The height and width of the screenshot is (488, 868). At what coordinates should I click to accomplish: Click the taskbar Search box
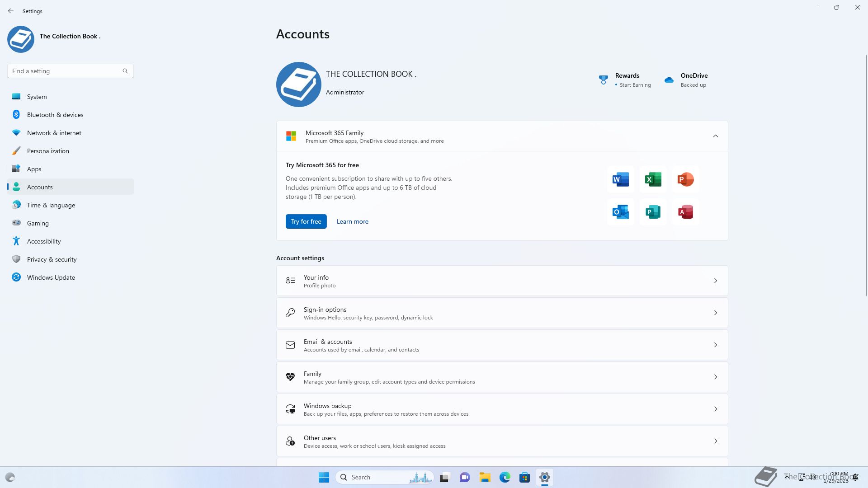pos(385,477)
